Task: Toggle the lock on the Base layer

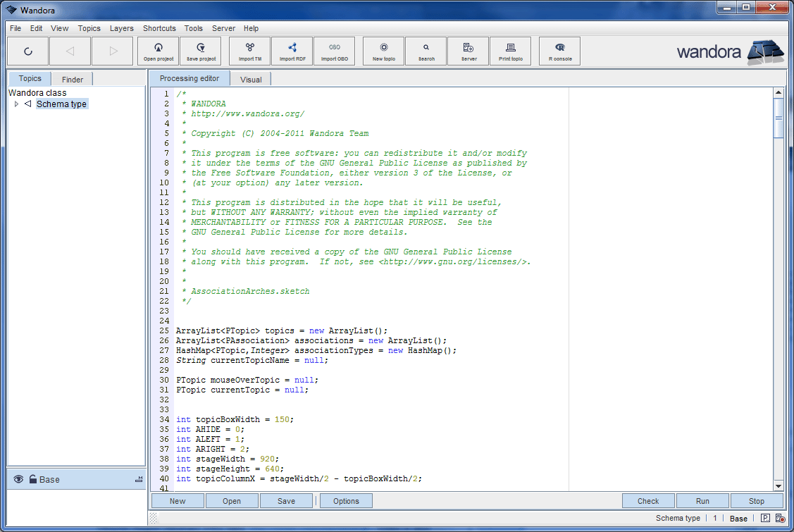Action: click(x=32, y=479)
